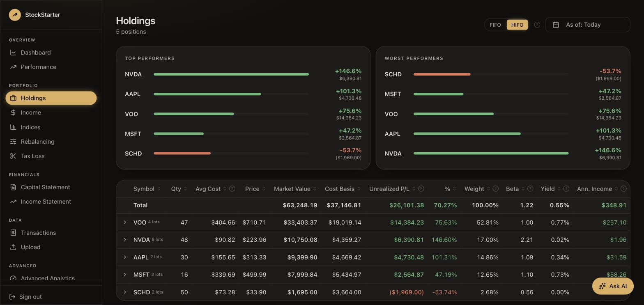This screenshot has width=644, height=305.
Task: Click the Tax Loss scissors icon
Action: click(x=13, y=156)
